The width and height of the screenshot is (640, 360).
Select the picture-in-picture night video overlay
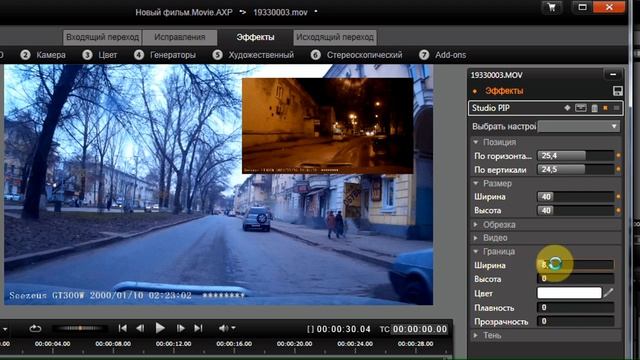327,126
